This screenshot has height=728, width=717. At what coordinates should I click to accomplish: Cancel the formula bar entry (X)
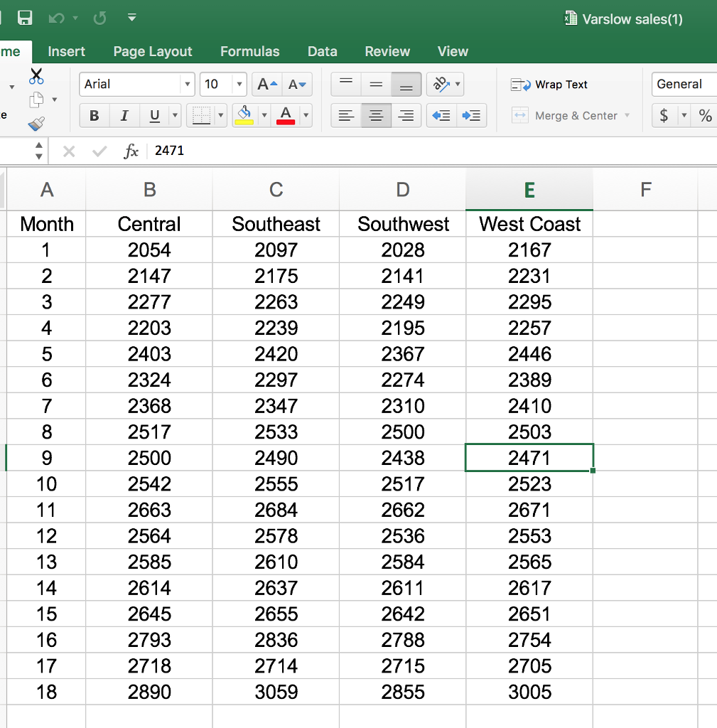(69, 151)
